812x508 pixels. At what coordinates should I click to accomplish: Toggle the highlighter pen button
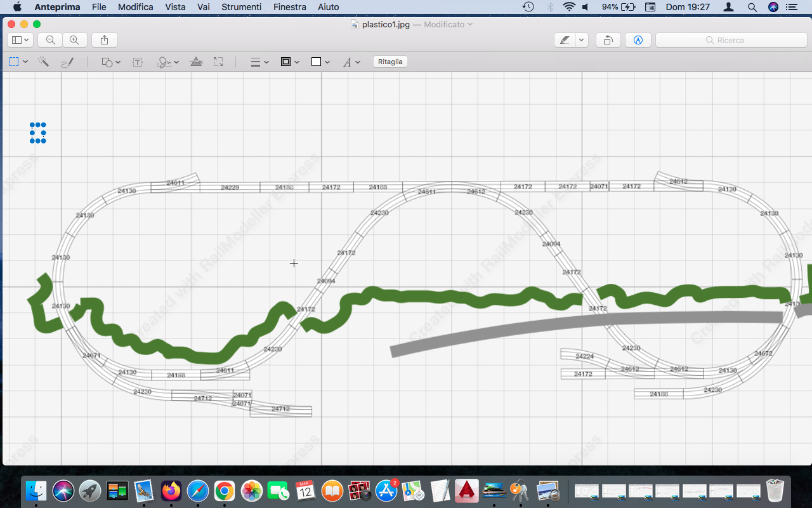[x=564, y=40]
